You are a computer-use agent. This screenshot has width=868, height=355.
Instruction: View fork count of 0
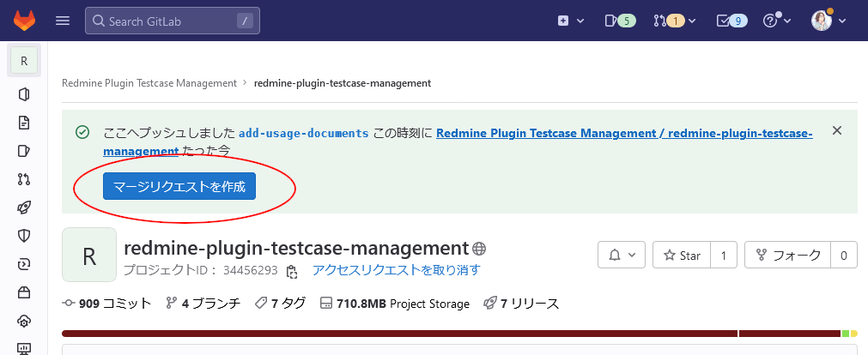pos(844,255)
